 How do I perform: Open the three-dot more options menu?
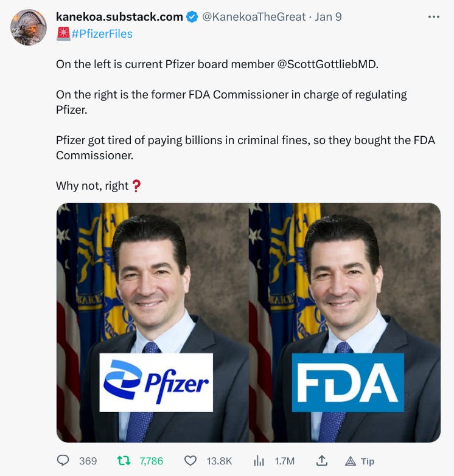tap(434, 16)
